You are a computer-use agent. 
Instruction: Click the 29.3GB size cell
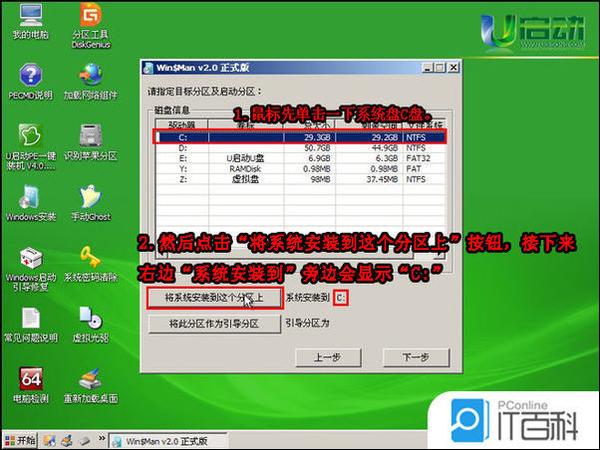[x=317, y=137]
